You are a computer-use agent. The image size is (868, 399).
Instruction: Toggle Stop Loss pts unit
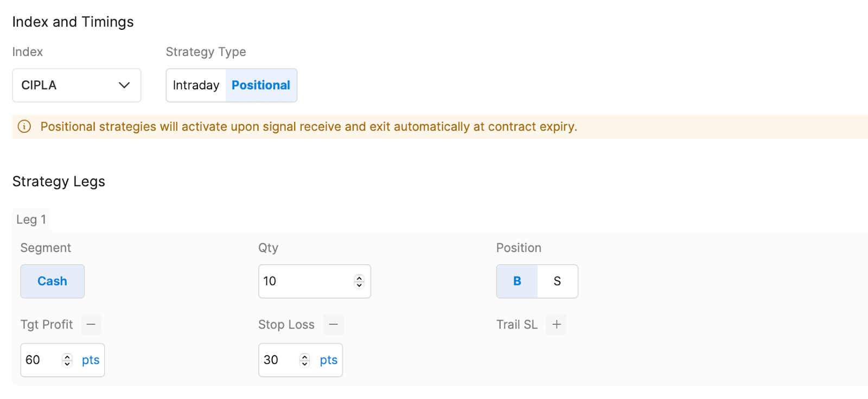point(328,360)
